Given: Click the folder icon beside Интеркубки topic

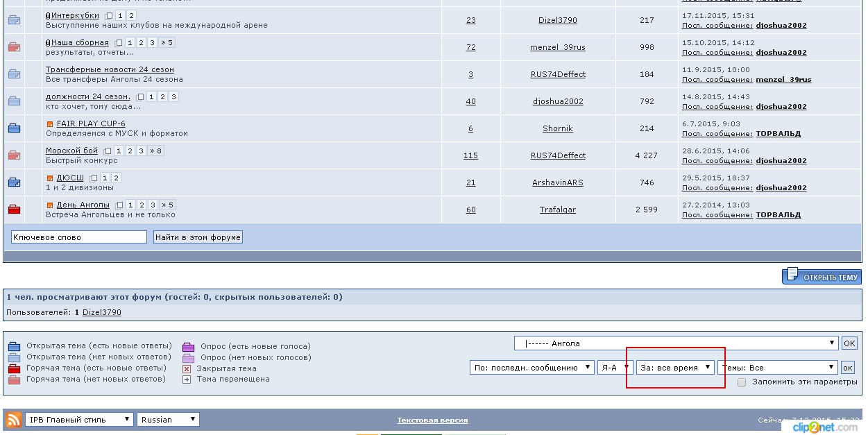Looking at the screenshot, I should coord(14,20).
